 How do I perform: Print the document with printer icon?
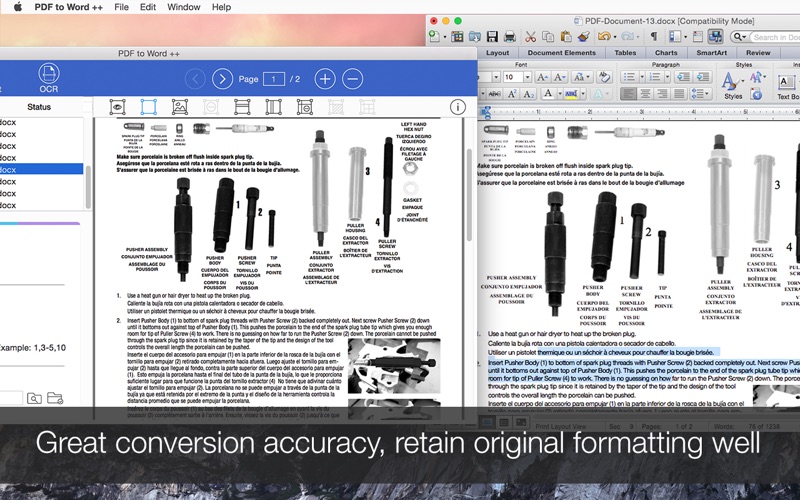click(509, 36)
